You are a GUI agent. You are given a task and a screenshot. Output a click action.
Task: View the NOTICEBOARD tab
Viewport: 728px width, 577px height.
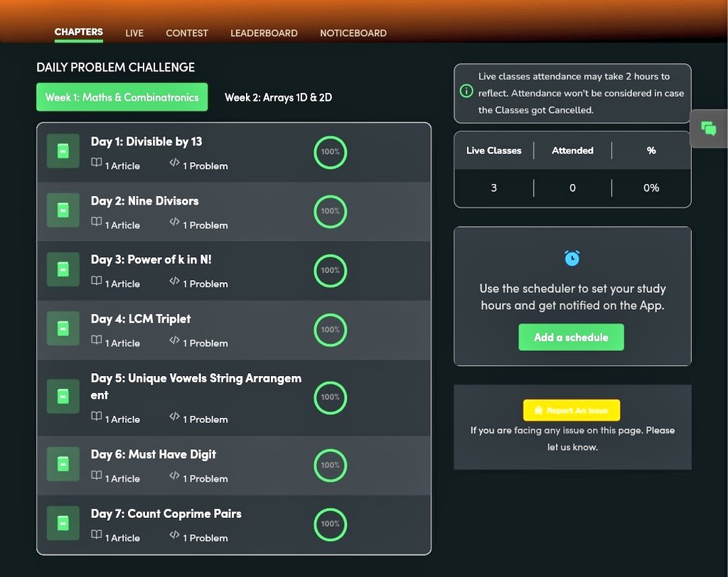click(x=353, y=33)
